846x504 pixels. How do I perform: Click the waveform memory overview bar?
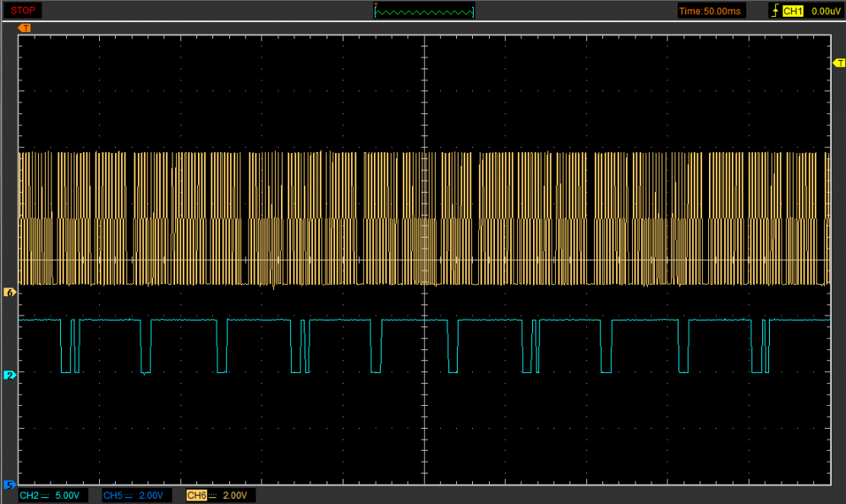click(424, 11)
